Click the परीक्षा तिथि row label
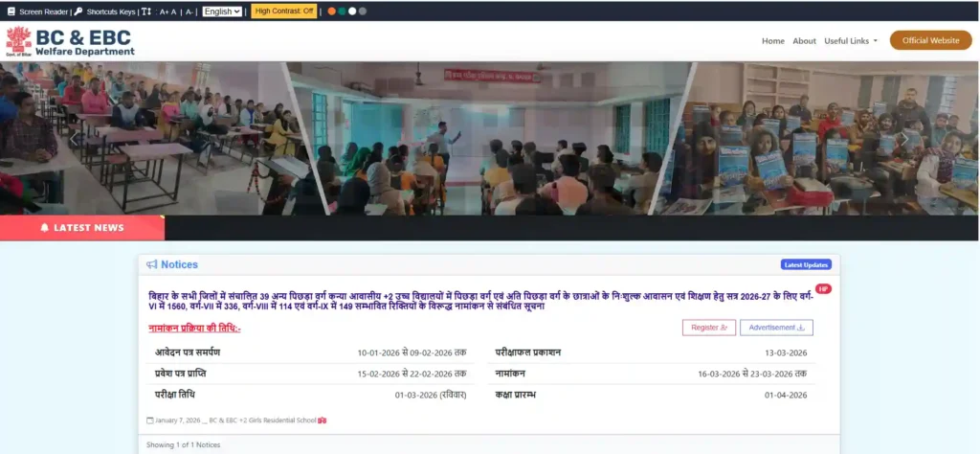 point(175,395)
